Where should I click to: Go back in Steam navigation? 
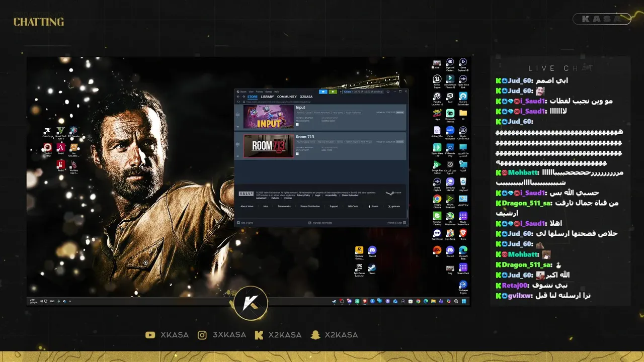click(x=238, y=97)
